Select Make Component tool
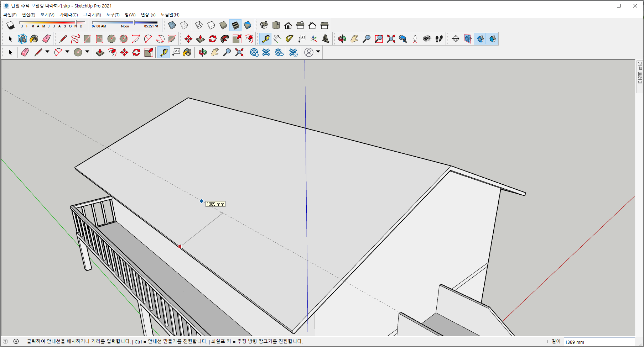Screen dimensions: 644x347 22,39
